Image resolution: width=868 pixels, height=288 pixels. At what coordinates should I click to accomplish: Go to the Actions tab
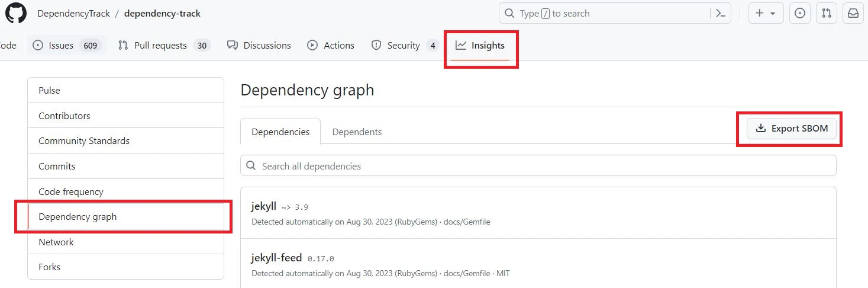[x=331, y=45]
